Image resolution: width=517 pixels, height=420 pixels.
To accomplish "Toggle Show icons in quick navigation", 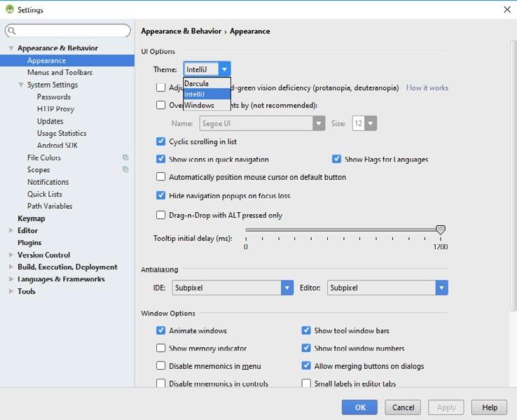I will tap(160, 159).
